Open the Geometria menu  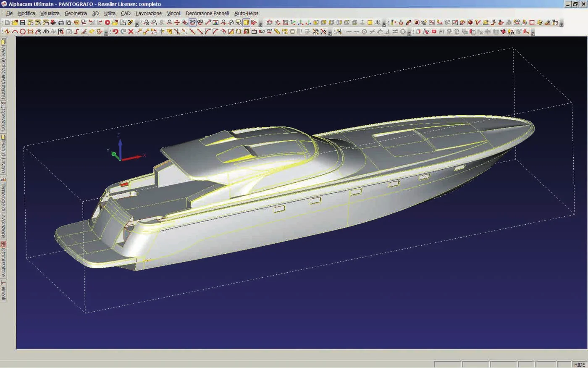(x=76, y=13)
